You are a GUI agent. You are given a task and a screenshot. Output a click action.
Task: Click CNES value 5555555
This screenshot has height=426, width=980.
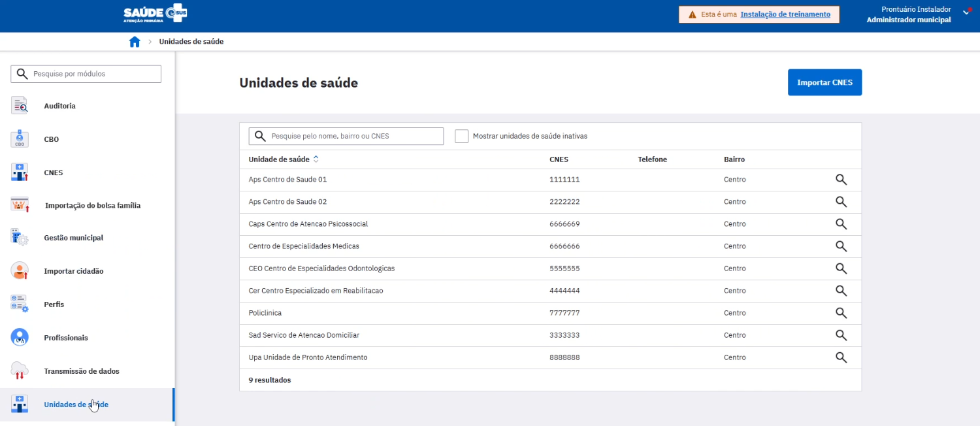click(x=564, y=269)
